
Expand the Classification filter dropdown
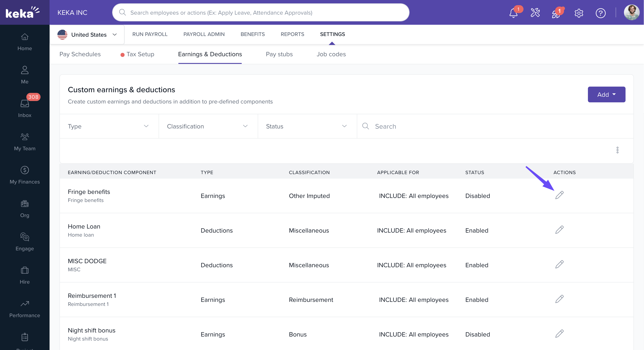208,126
